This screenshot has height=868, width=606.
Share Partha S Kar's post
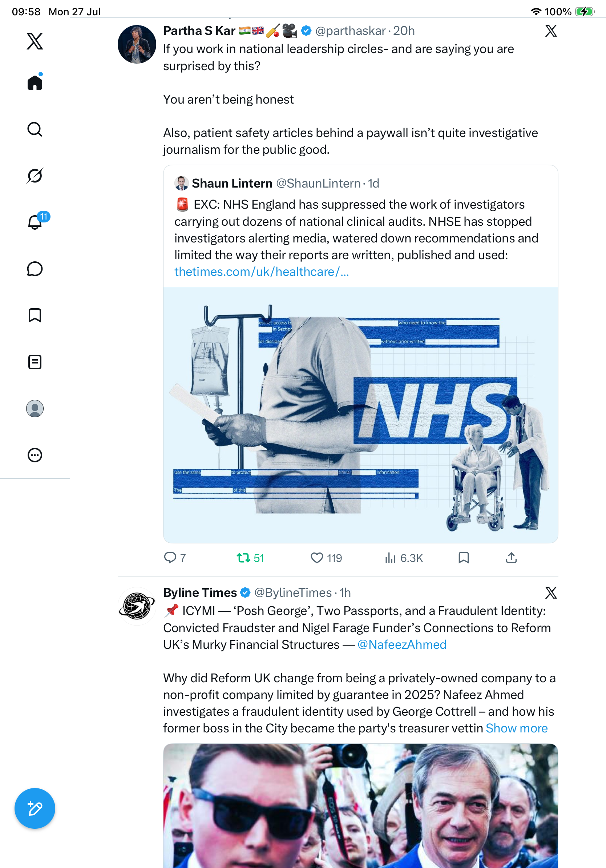(x=511, y=558)
